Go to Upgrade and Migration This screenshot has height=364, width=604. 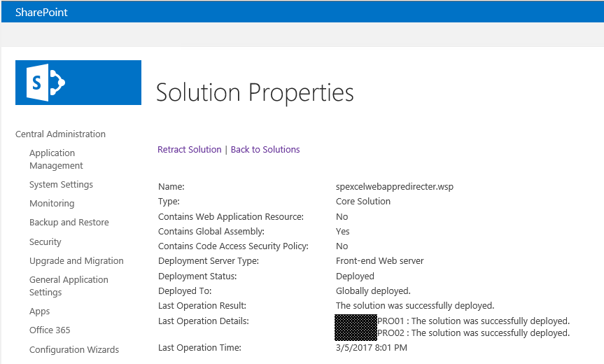76,260
